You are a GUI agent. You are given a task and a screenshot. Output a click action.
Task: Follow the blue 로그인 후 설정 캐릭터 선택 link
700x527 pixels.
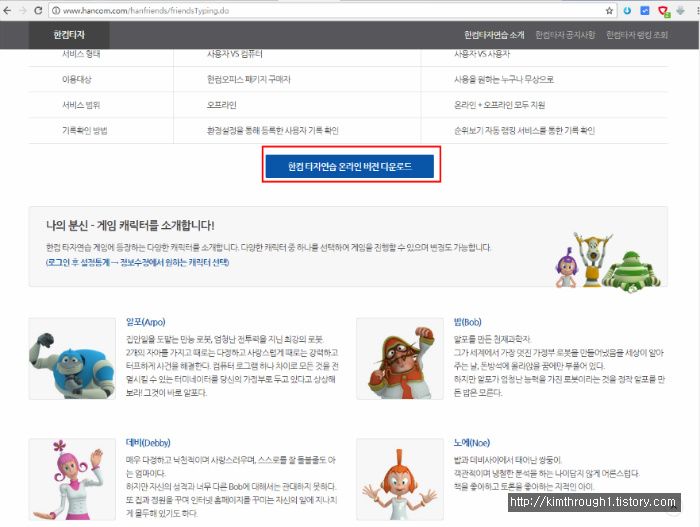click(x=138, y=262)
